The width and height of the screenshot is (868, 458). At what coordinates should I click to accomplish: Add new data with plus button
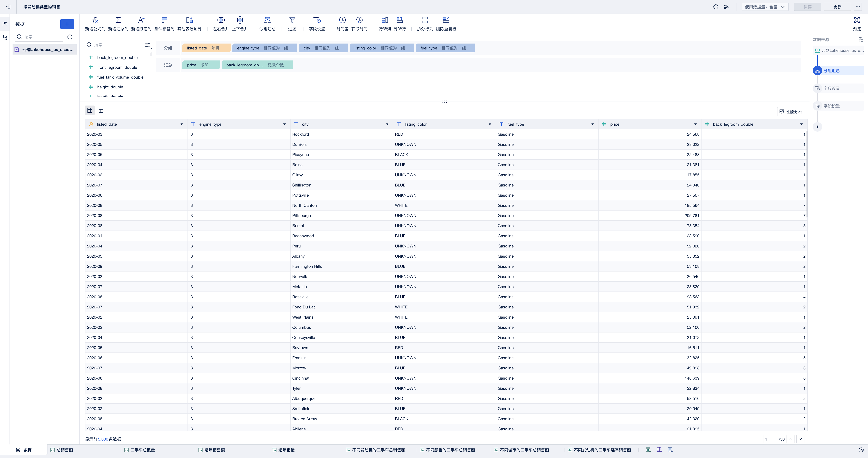coord(67,24)
